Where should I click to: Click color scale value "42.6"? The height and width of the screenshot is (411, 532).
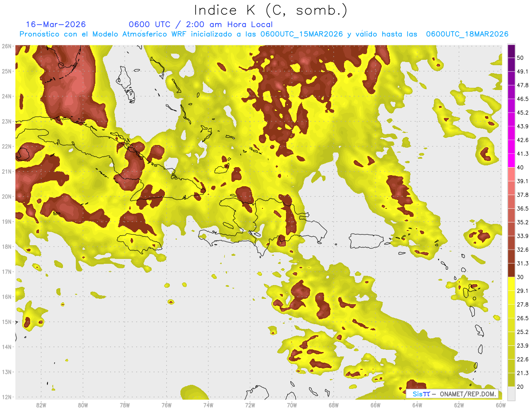tap(523, 140)
